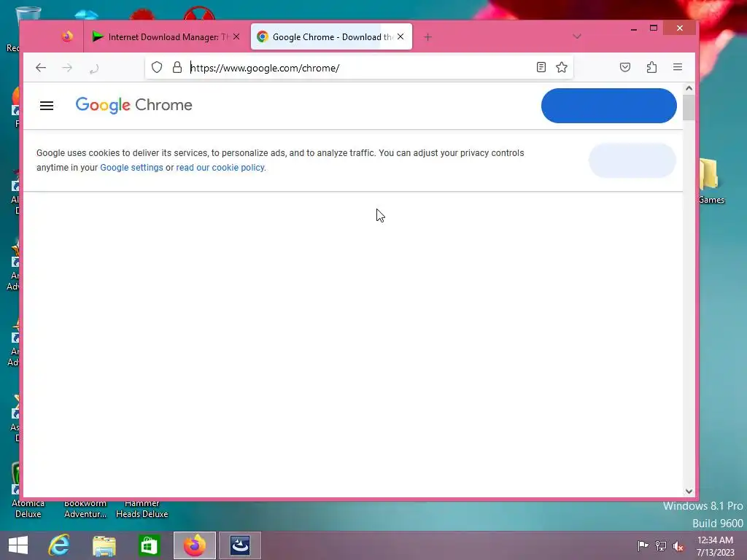Open Windows Store from taskbar

(149, 545)
